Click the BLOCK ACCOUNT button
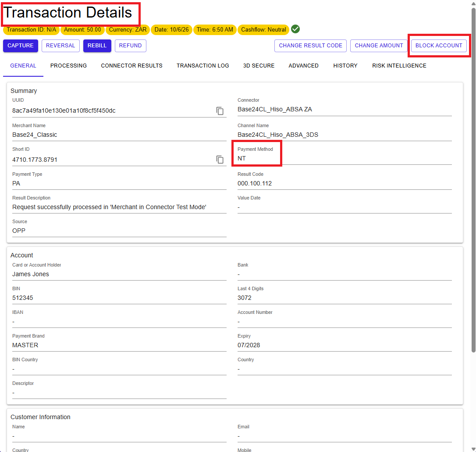The width and height of the screenshot is (476, 452). 439,46
